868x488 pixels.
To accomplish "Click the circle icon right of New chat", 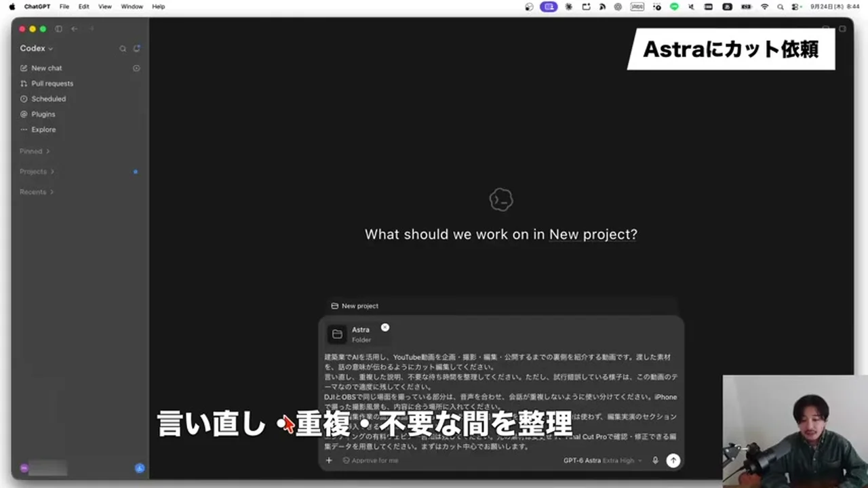I will coord(136,68).
